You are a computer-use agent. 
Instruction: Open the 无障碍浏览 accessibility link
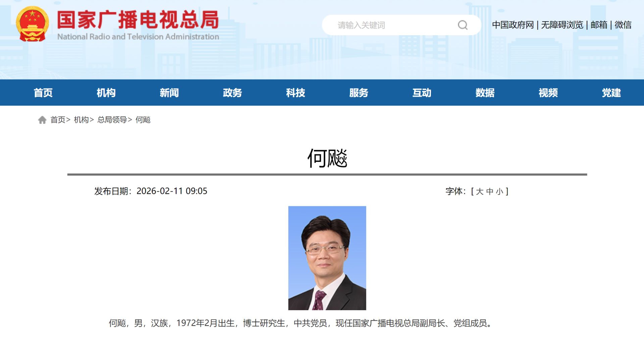[562, 25]
